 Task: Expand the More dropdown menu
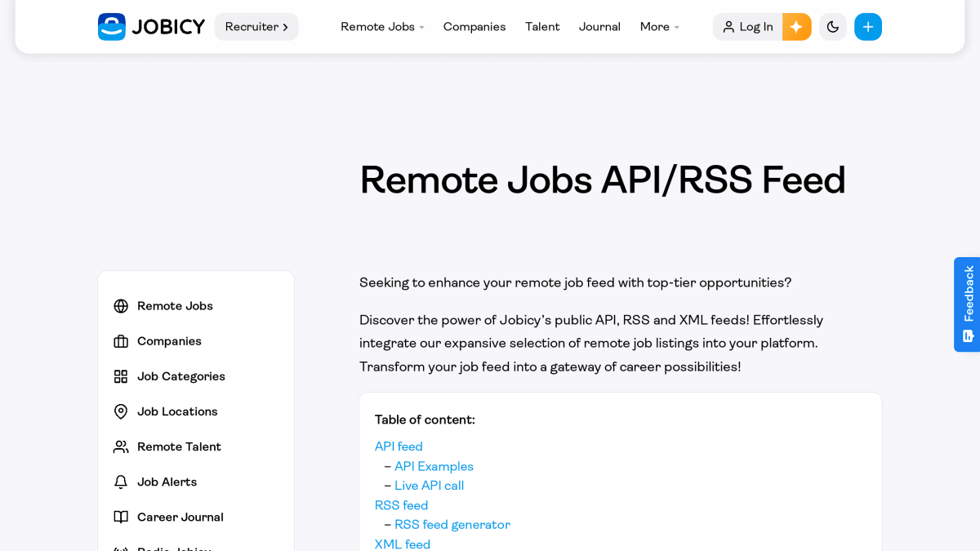pos(660,27)
